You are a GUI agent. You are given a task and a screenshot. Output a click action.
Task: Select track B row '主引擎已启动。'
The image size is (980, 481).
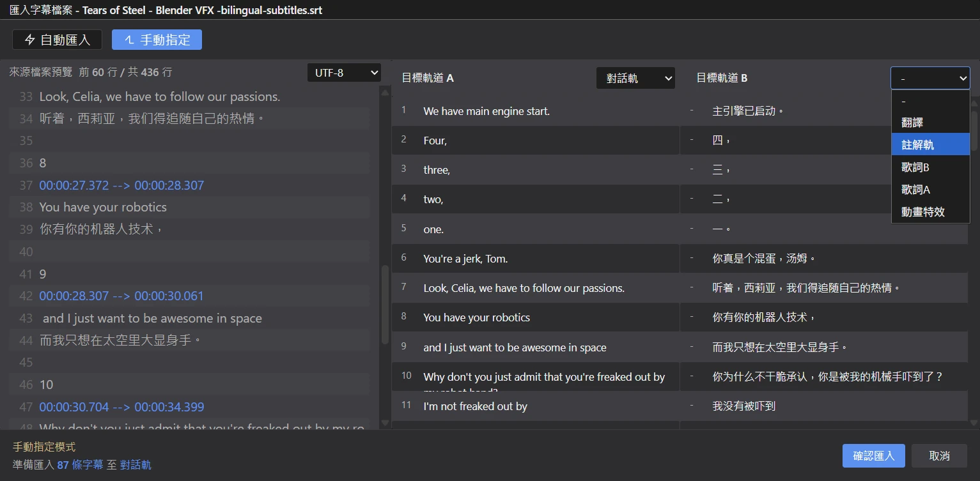point(824,111)
